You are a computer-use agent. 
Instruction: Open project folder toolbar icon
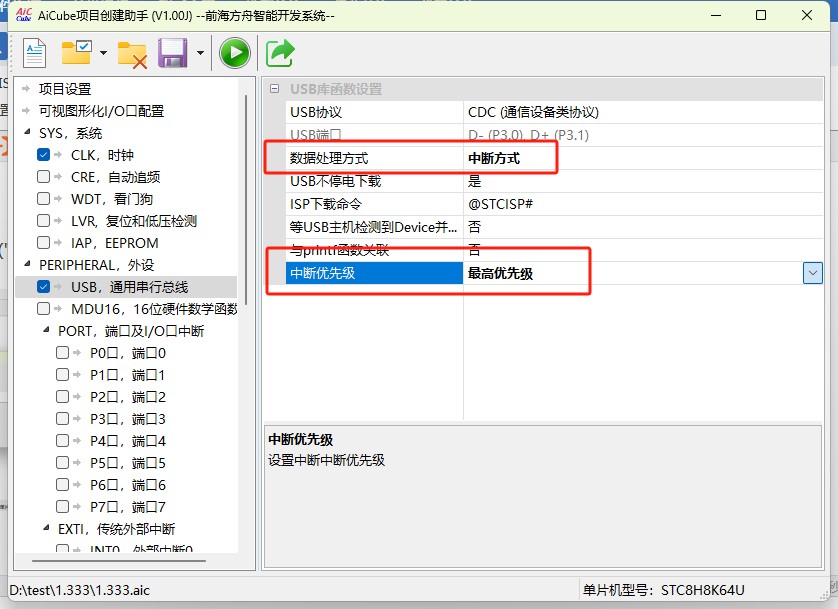(x=76, y=52)
